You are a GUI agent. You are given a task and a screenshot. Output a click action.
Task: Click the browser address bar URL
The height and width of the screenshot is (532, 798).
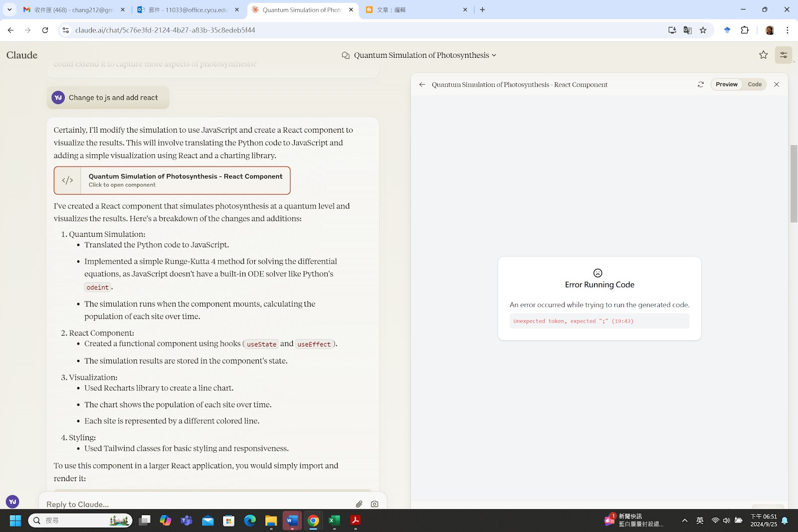point(165,30)
